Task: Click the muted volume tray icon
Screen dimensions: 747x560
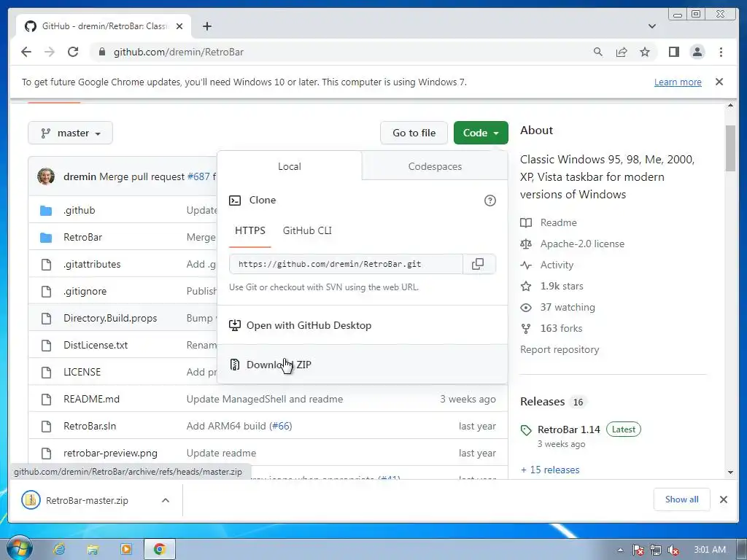Action: [x=673, y=550]
